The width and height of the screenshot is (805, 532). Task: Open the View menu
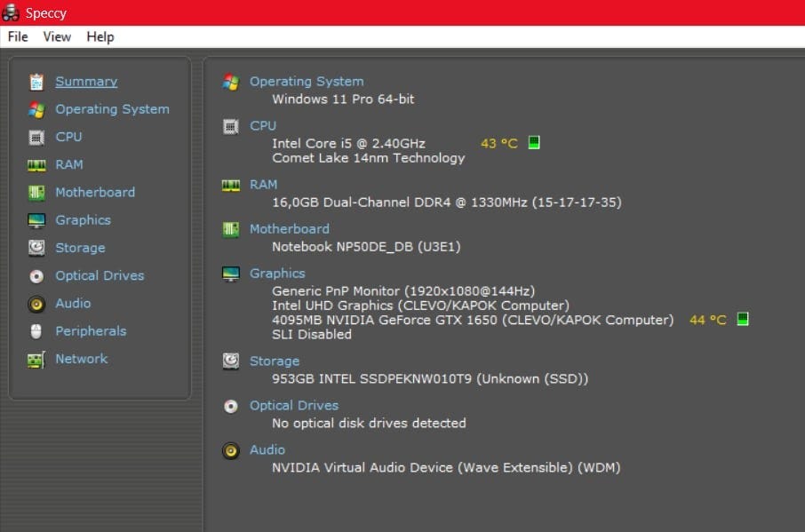pyautogui.click(x=57, y=36)
